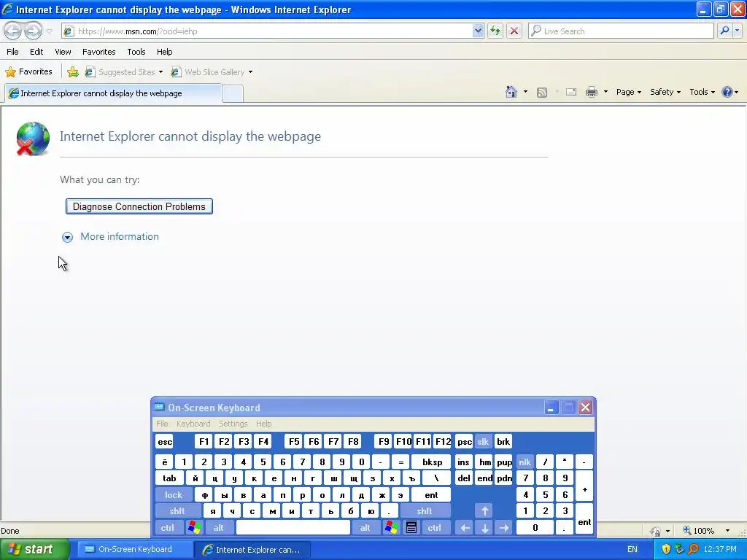
Task: Open the Page dropdown menu
Action: [628, 92]
